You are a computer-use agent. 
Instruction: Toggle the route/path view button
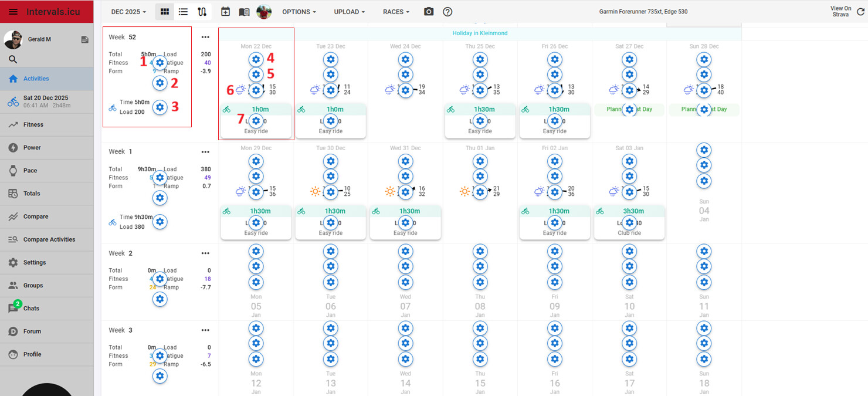[202, 12]
